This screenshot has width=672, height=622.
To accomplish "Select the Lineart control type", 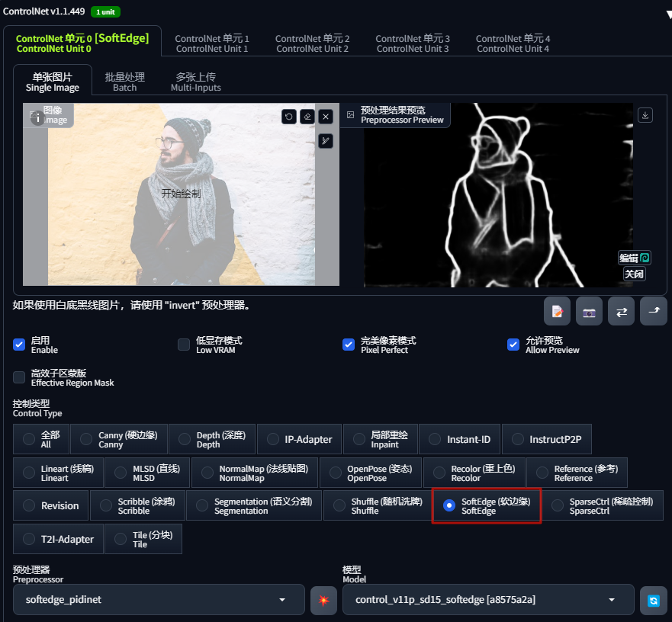I will [58, 473].
